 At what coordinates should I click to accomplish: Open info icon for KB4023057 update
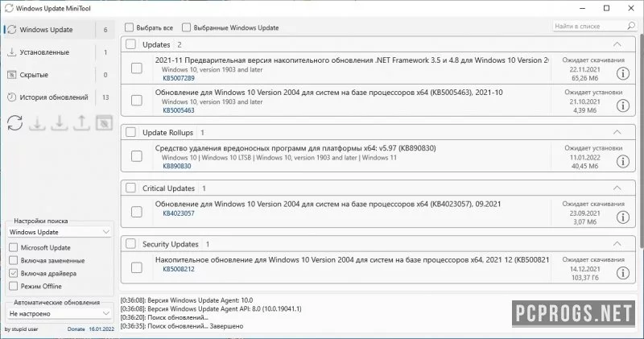(622, 217)
